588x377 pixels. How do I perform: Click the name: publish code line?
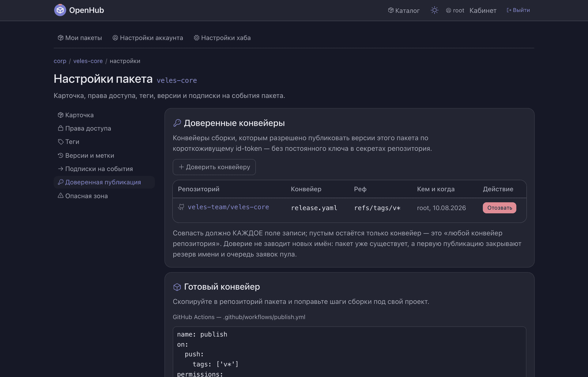click(202, 334)
